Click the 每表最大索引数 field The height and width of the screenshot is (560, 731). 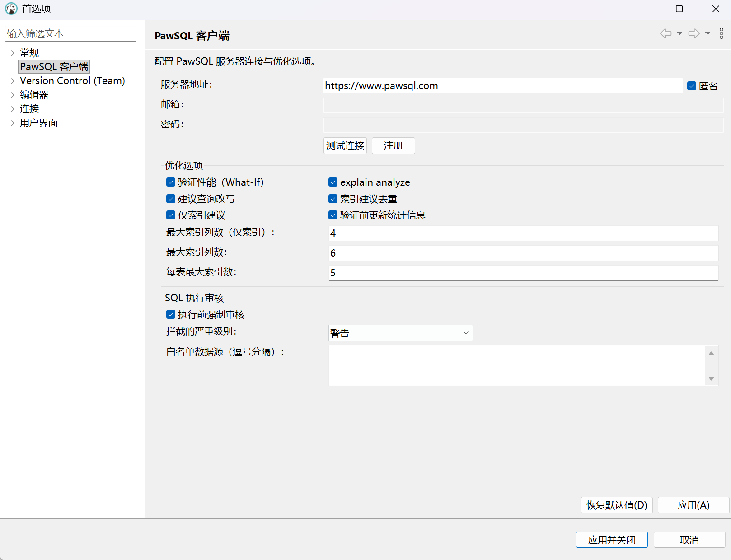523,273
